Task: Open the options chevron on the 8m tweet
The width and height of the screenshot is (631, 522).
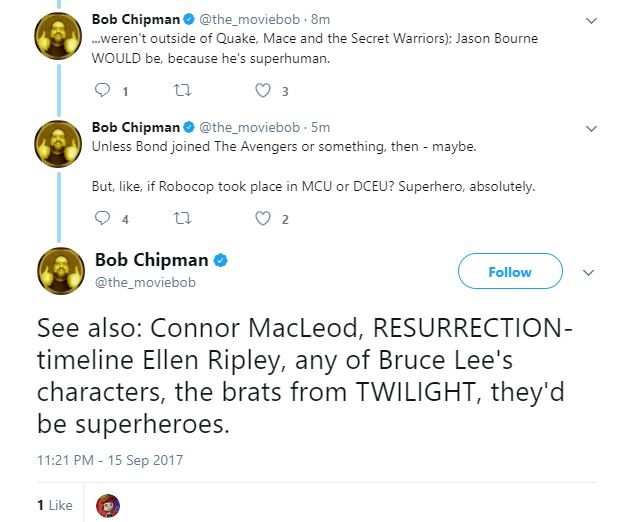Action: [591, 21]
